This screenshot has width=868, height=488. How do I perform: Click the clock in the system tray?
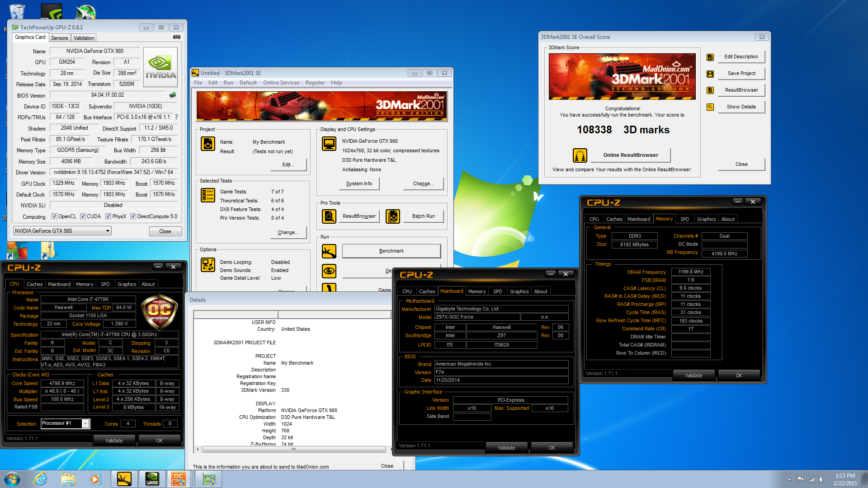tap(845, 479)
